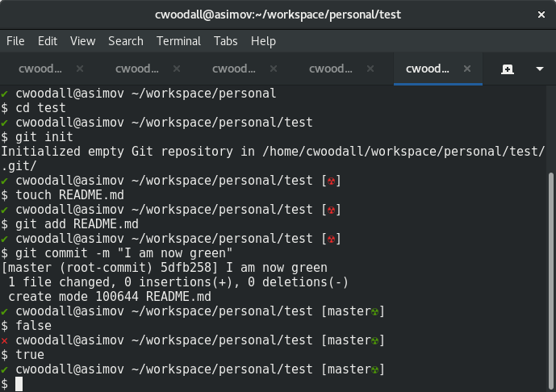Open the Help menu
556x392 pixels.
pyautogui.click(x=263, y=41)
